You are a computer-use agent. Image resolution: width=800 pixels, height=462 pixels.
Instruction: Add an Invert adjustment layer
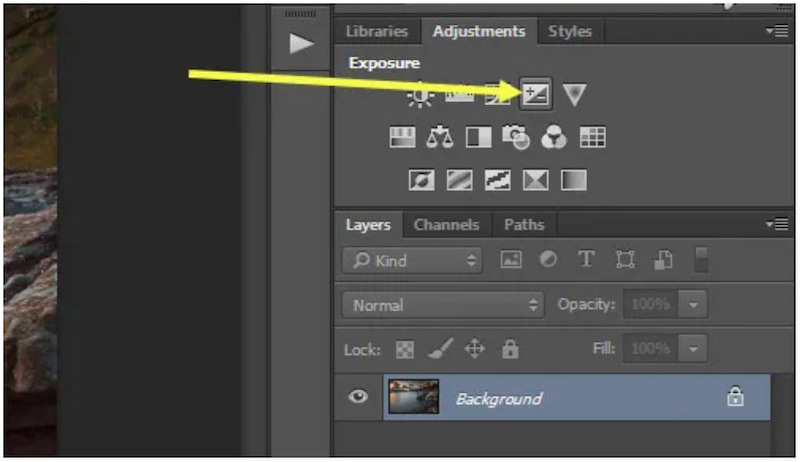421,181
